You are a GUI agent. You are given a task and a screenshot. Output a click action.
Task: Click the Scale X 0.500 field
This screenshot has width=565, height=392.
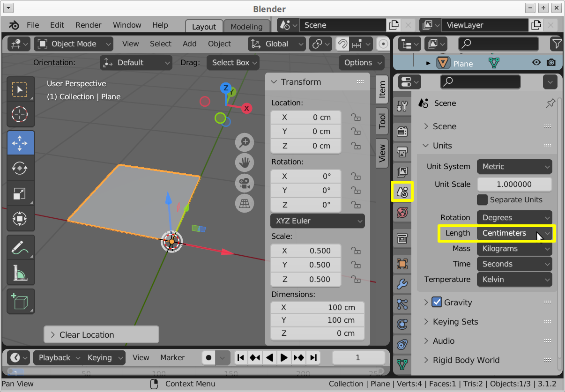(x=306, y=251)
